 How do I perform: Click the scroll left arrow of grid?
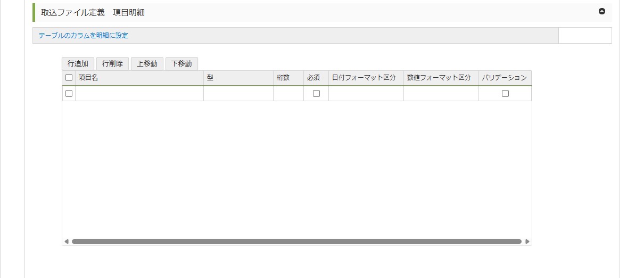67,241
